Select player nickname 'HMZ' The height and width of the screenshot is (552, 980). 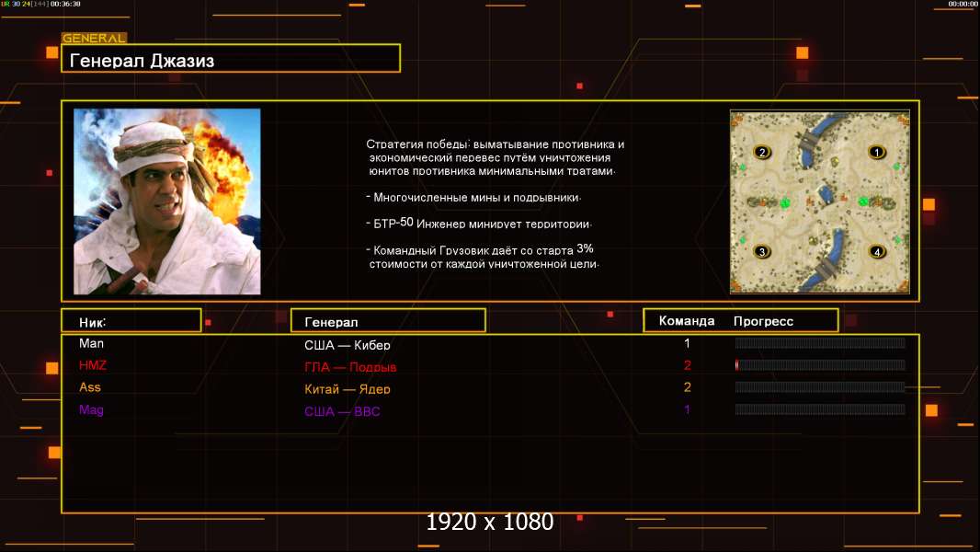pos(93,365)
